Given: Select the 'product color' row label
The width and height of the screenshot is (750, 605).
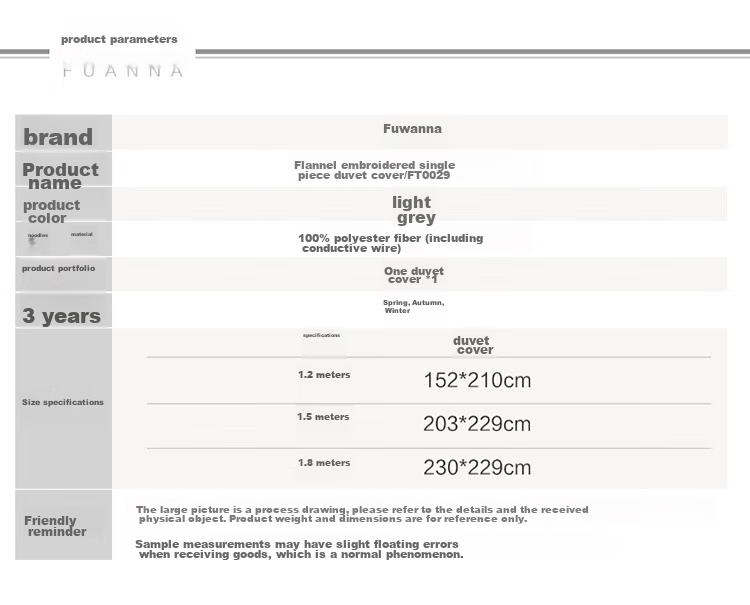Looking at the screenshot, I should click(x=51, y=211).
